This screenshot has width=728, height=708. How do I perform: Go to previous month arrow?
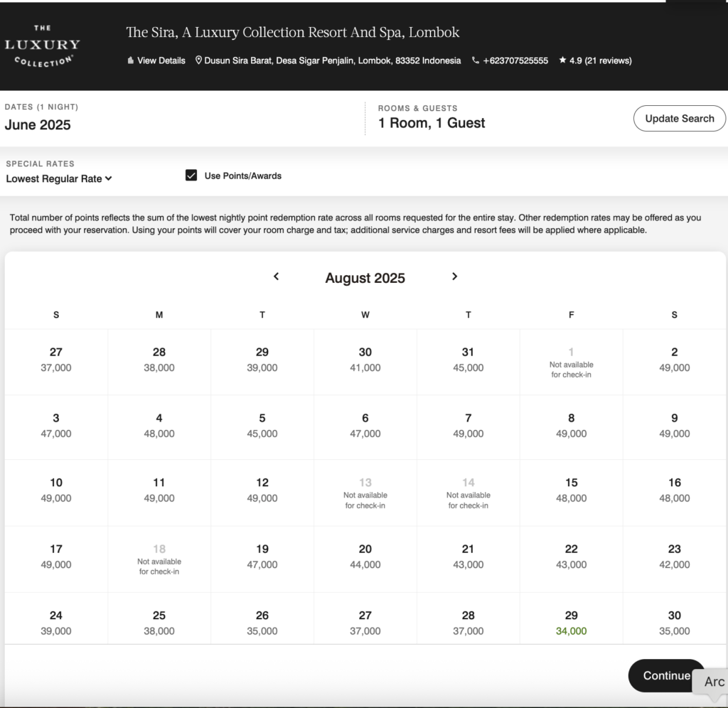pos(277,277)
